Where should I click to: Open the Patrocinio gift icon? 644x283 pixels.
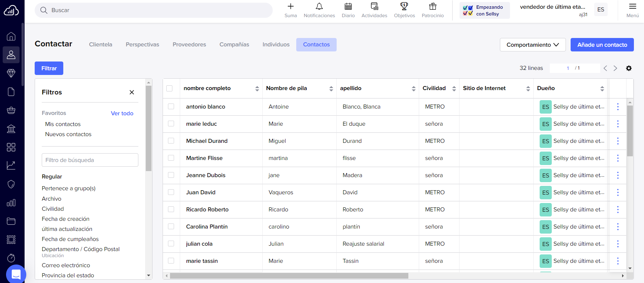(433, 6)
